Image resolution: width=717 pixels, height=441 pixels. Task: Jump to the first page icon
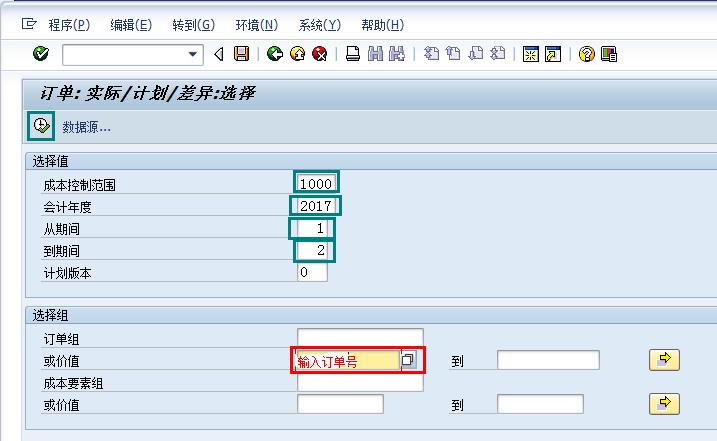tap(431, 54)
